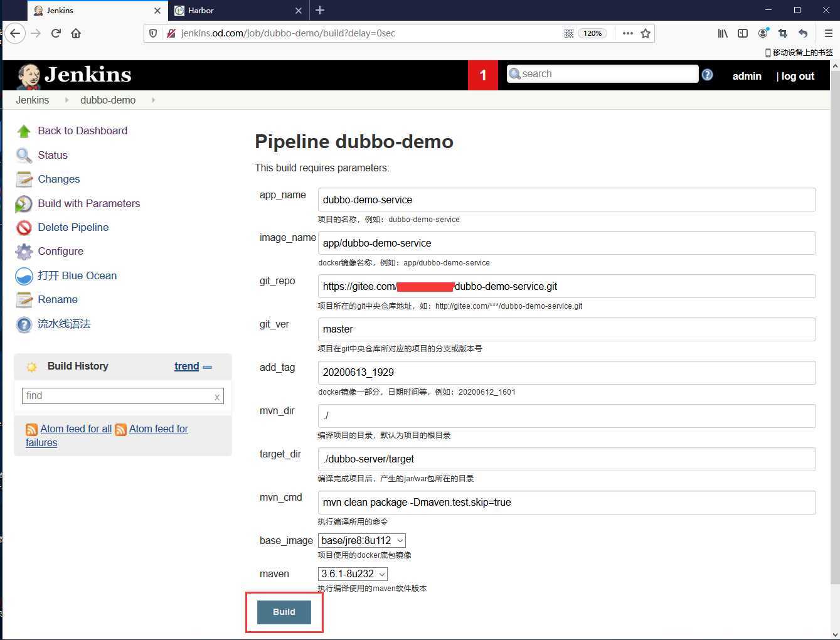Click the Blue Ocean icon in sidebar
Image resolution: width=840 pixels, height=640 pixels.
[x=24, y=276]
